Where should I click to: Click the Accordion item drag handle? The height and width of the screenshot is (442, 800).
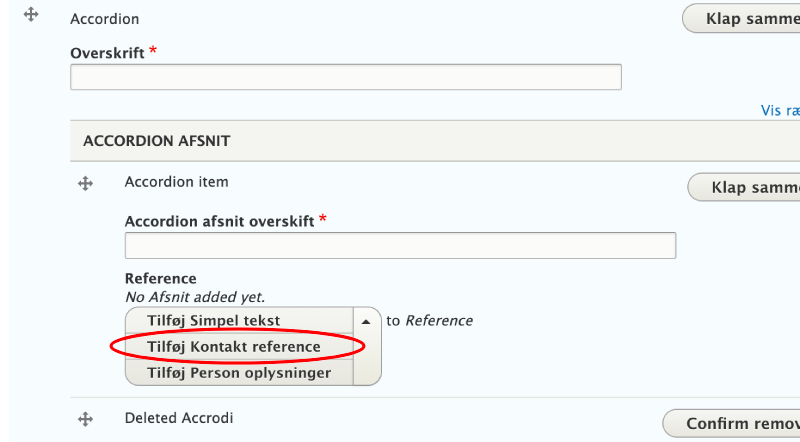click(86, 183)
